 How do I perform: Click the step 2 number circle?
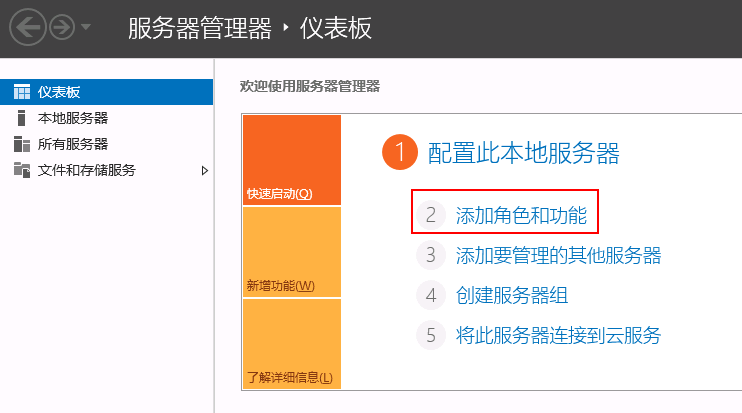point(431,215)
